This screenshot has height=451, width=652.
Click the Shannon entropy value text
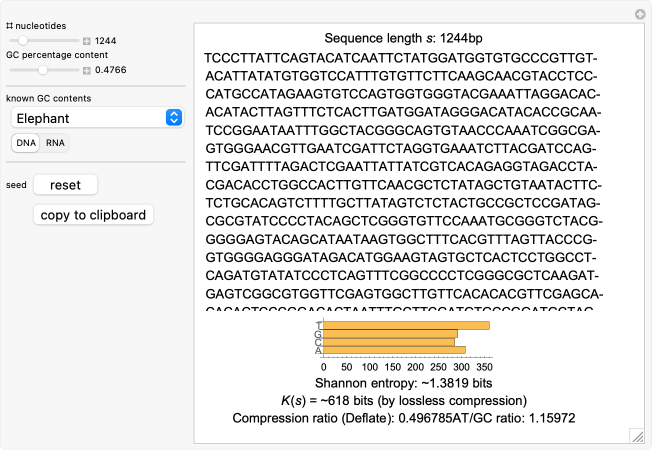coord(419,383)
